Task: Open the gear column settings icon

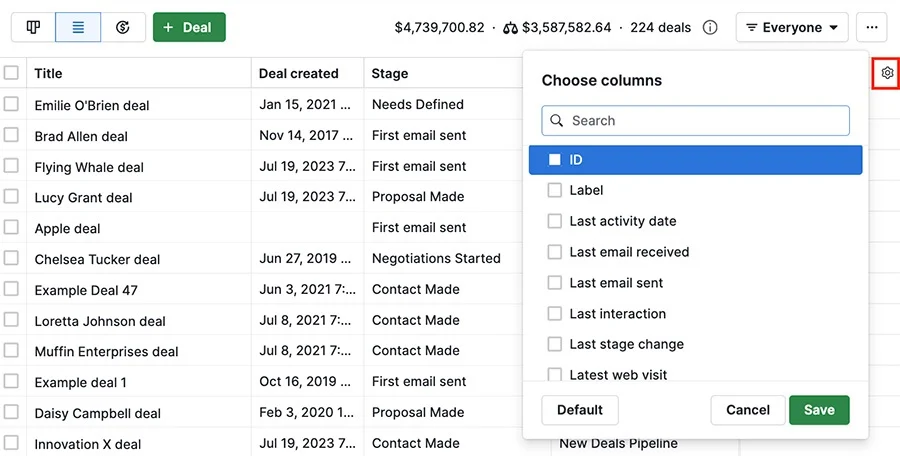Action: click(887, 73)
